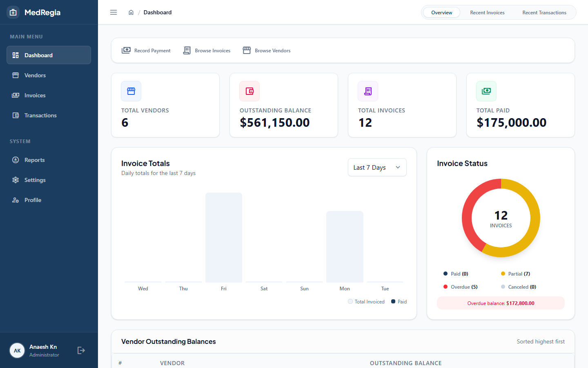588x368 pixels.
Task: Click the Total Vendors store icon
Action: [x=131, y=91]
